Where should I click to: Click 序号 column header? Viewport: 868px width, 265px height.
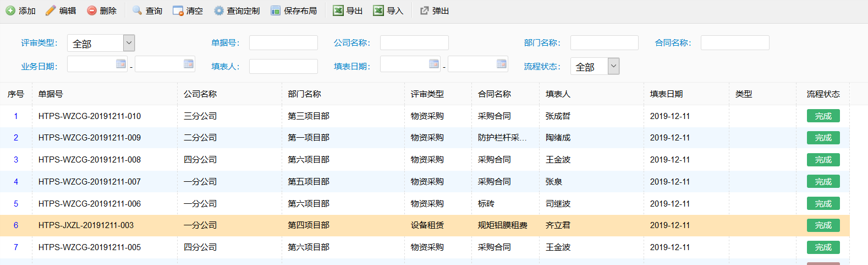pyautogui.click(x=16, y=94)
